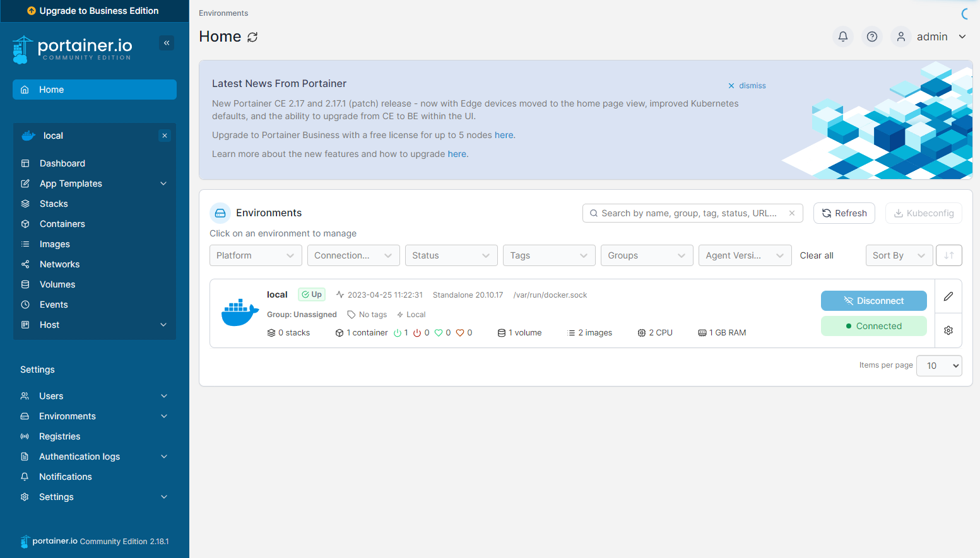The height and width of the screenshot is (558, 980).
Task: Click '1 volume' count in card
Action: point(520,333)
